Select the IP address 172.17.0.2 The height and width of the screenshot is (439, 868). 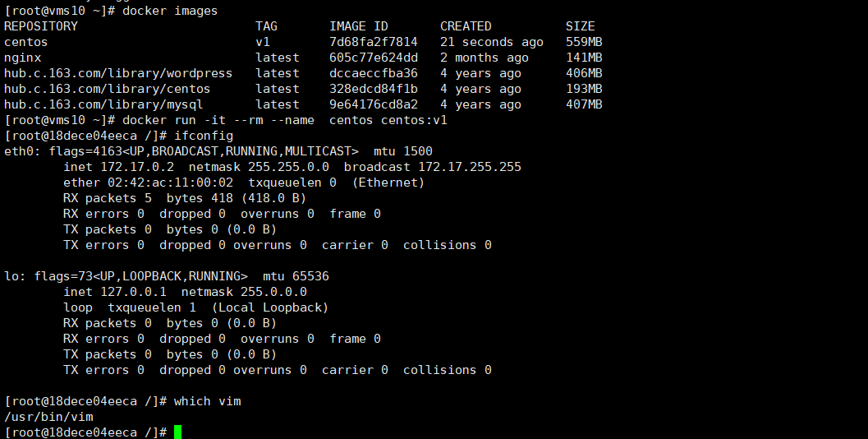(137, 167)
